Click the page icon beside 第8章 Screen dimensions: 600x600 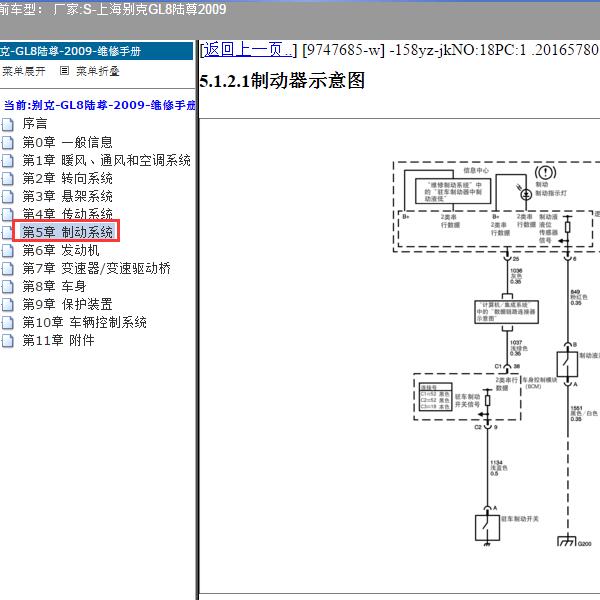point(7,287)
